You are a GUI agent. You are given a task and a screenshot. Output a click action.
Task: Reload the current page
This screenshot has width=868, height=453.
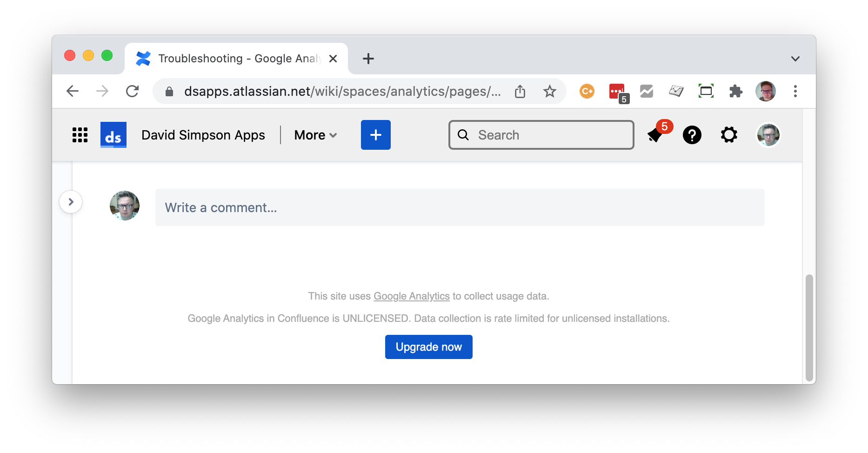(133, 91)
